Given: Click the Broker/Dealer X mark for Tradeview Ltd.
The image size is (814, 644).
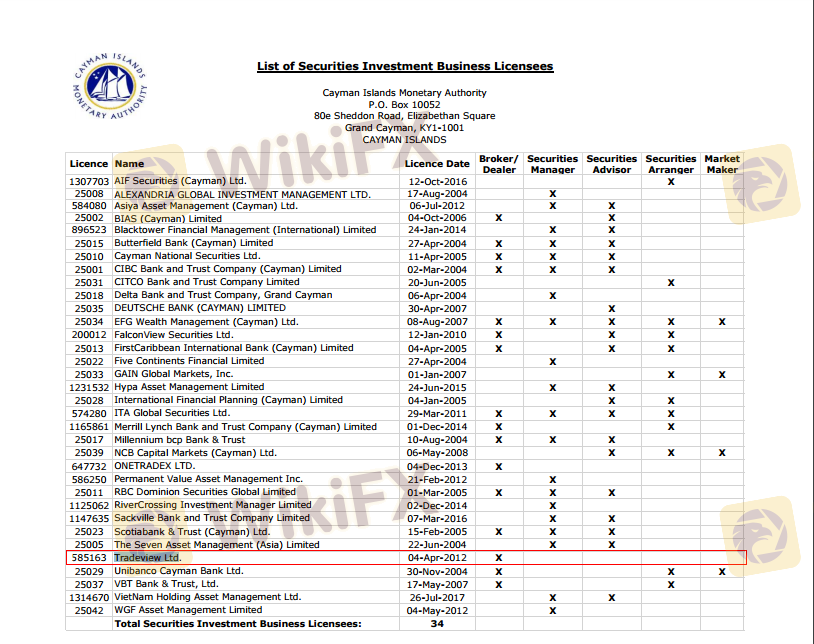Looking at the screenshot, I should tap(498, 557).
